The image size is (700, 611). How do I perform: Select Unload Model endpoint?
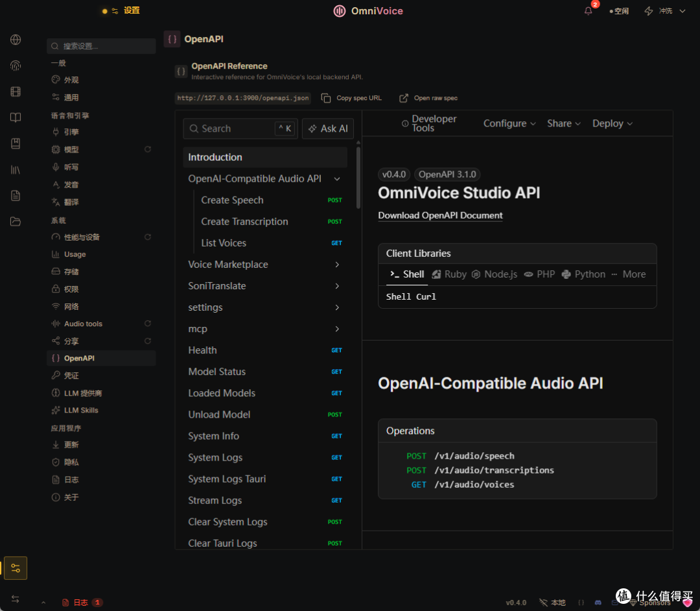pos(265,414)
